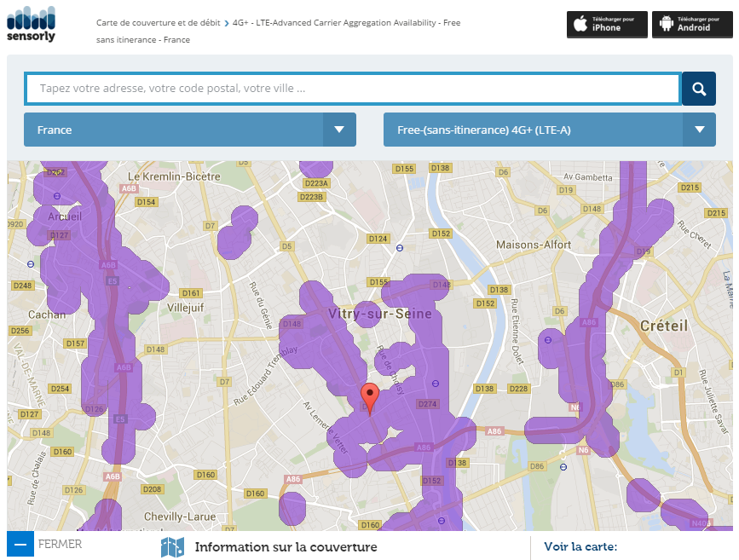Expand the Free 4G+ network dropdown arrow
The image size is (739, 560).
(x=699, y=130)
